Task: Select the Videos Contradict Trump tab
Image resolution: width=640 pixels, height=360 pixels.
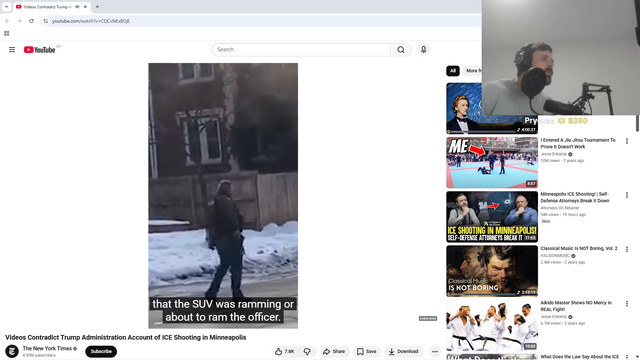Action: (47, 7)
